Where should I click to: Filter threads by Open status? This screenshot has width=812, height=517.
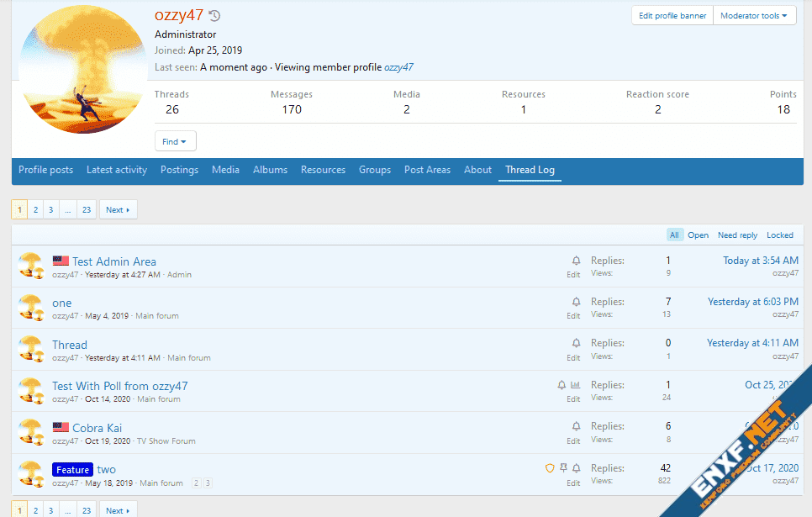[x=698, y=235]
